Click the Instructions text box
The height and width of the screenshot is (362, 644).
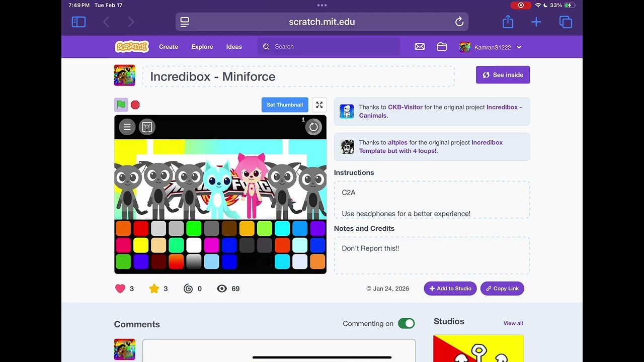tap(432, 200)
